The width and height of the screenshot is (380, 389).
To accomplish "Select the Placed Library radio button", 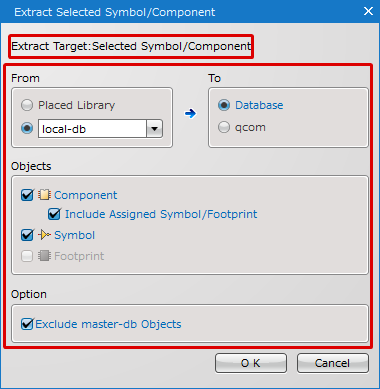I will (27, 105).
